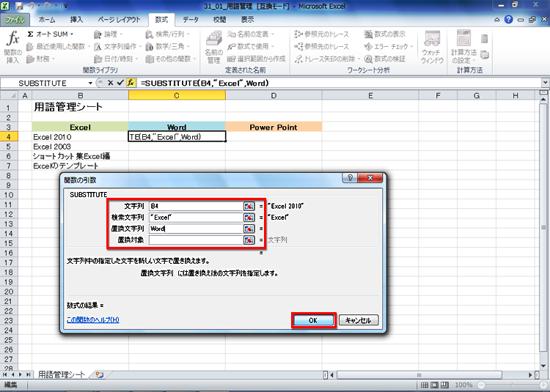
Task: Click Define Name (名前の定義)
Action: click(x=251, y=34)
